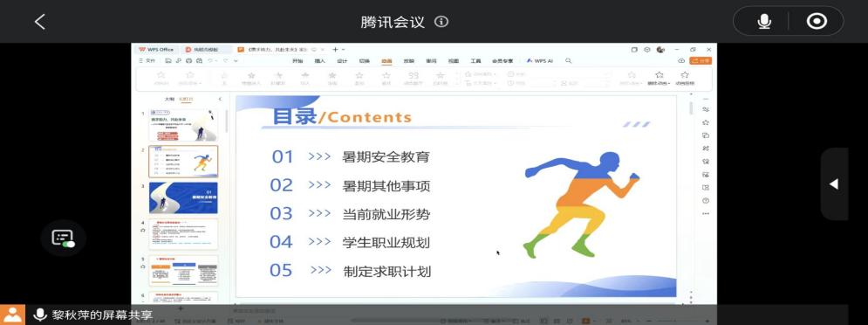Toggle the microphone in the top-right pill
868x325 pixels.
coord(764,22)
